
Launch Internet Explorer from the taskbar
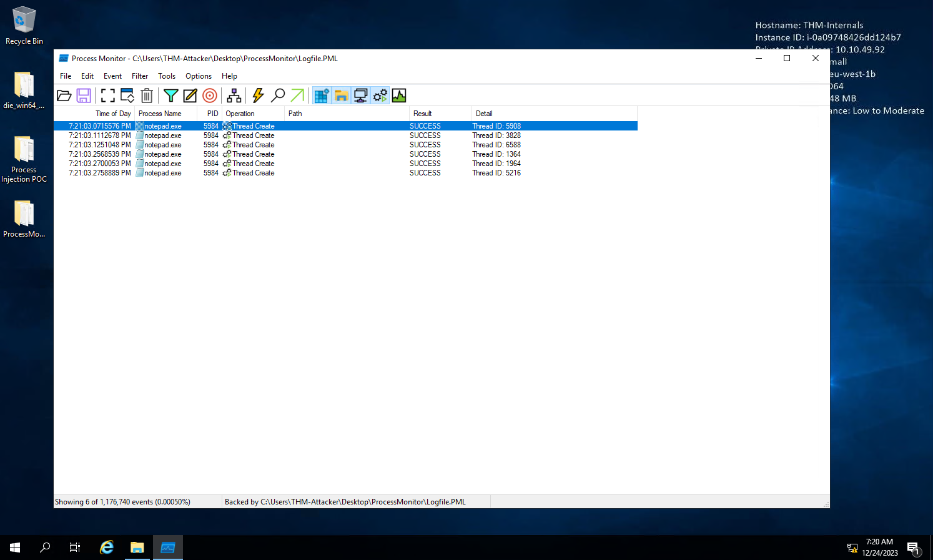[x=107, y=548]
